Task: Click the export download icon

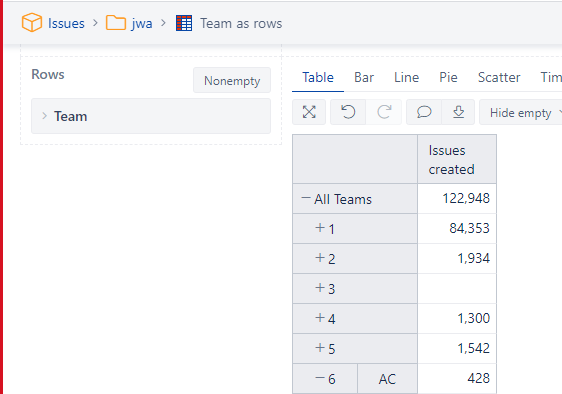Action: click(x=458, y=112)
